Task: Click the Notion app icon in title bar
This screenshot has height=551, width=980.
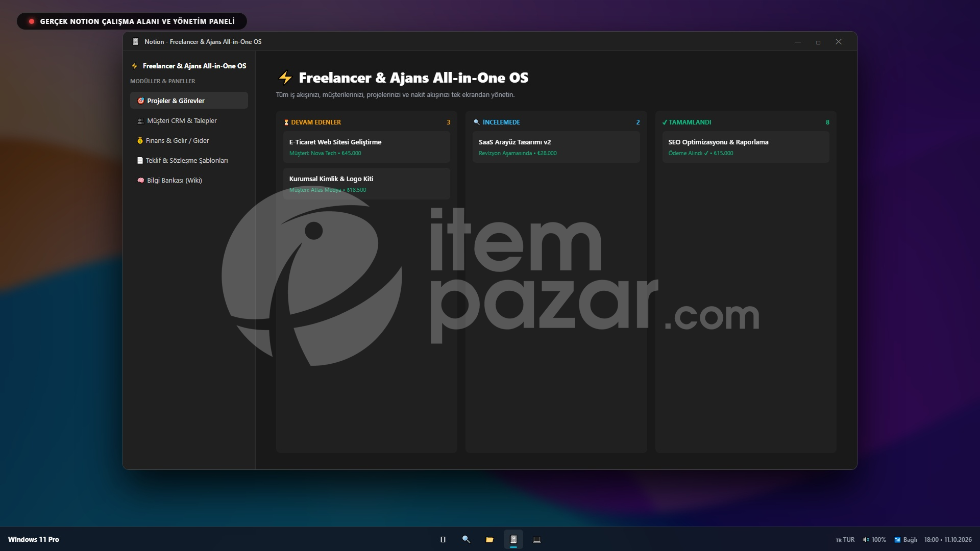Action: click(x=135, y=41)
